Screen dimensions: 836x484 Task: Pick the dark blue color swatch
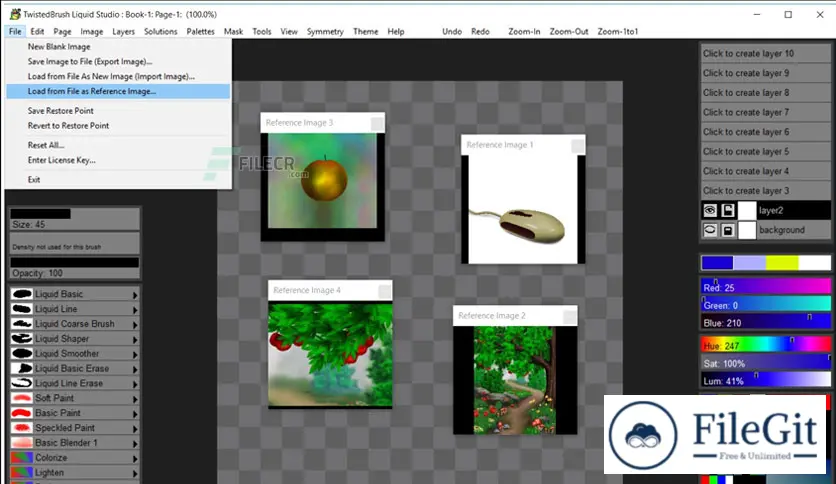coord(717,262)
